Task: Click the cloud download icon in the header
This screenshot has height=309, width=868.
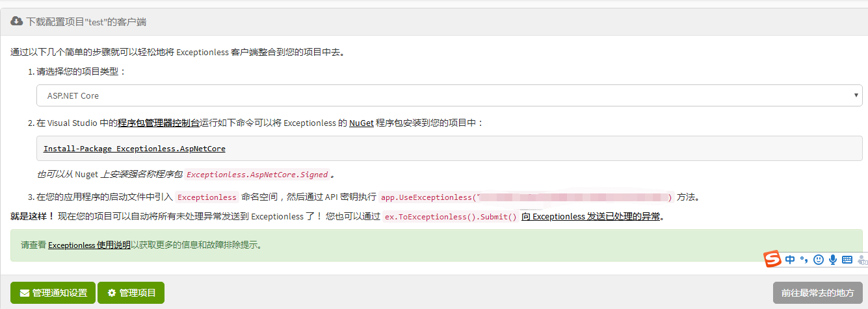Action: [16, 21]
